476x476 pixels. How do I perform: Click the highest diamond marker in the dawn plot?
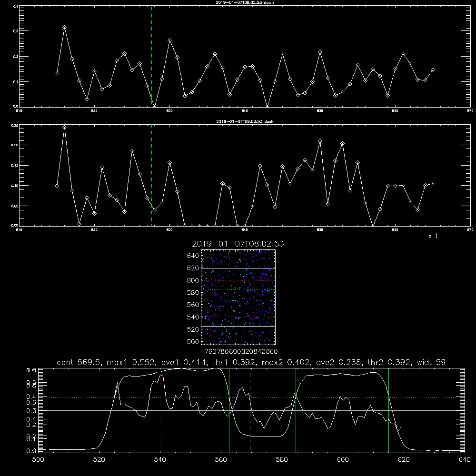[x=64, y=27]
